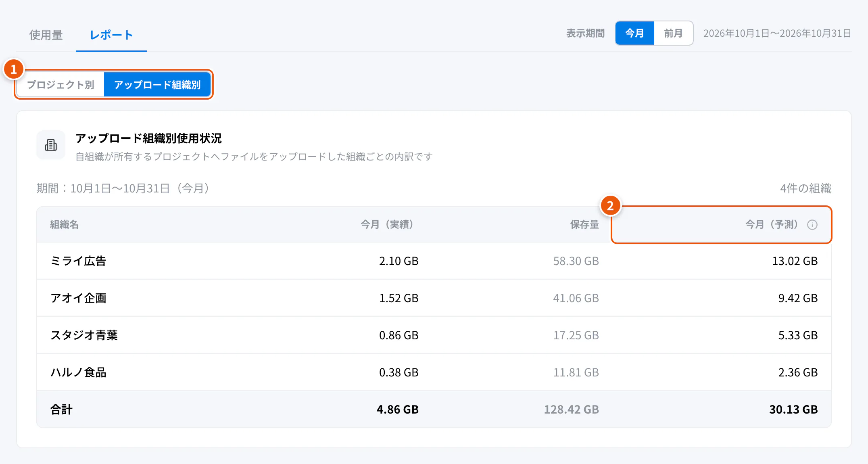
Task: Select the レポート tab
Action: [111, 35]
